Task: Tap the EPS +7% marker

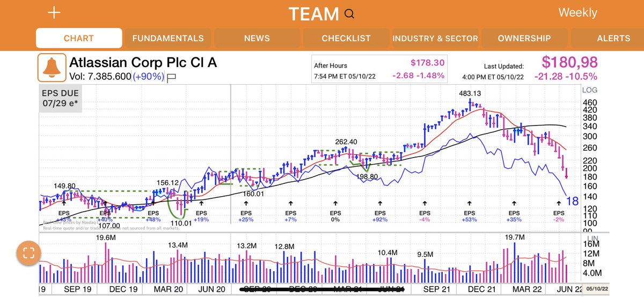Action: 291,216
